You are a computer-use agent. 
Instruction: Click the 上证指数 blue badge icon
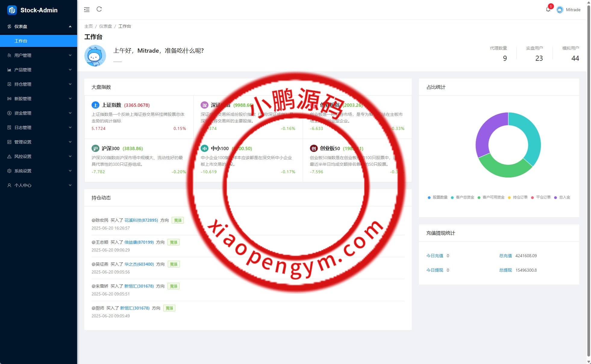(x=95, y=105)
